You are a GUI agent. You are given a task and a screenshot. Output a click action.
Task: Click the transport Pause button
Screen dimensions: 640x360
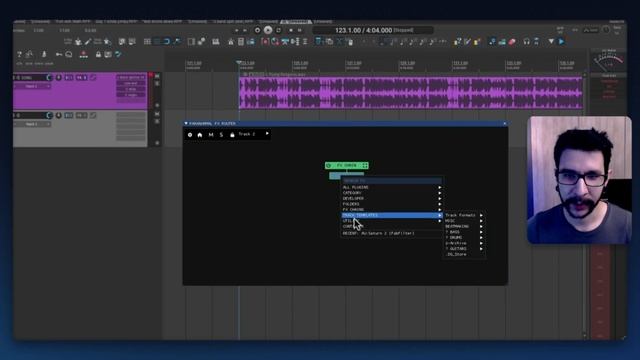click(x=300, y=30)
